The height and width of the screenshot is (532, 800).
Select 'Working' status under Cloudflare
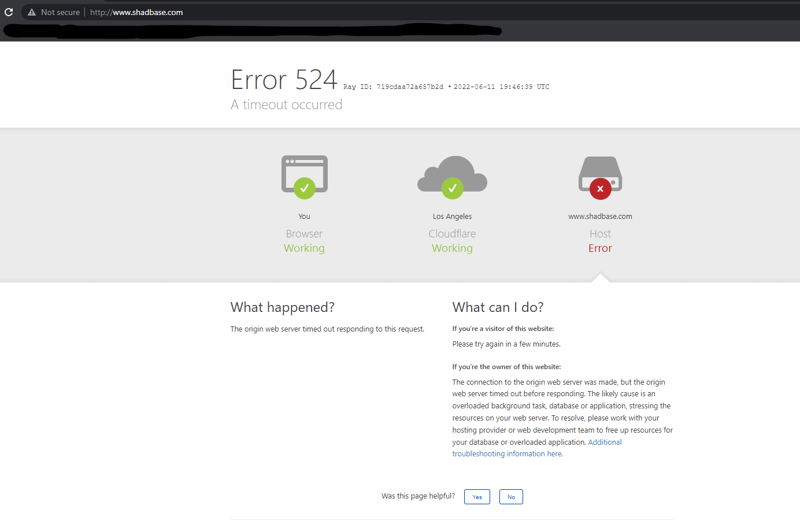(x=452, y=248)
